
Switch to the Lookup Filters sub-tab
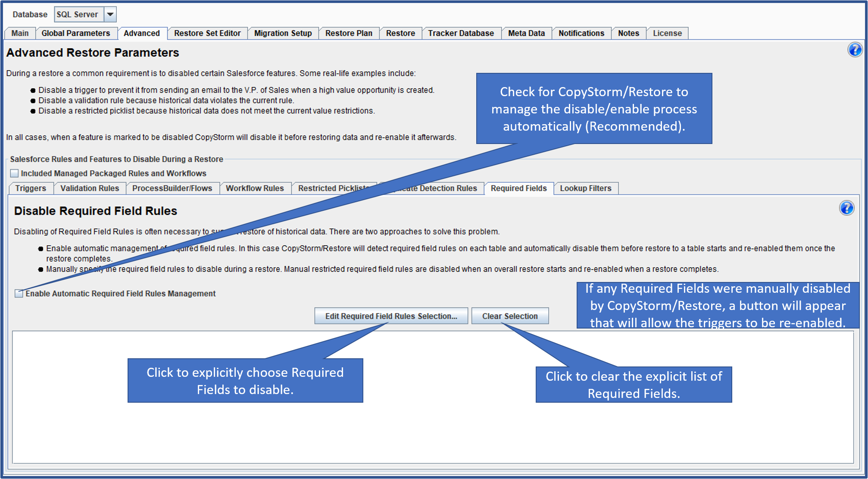[586, 188]
